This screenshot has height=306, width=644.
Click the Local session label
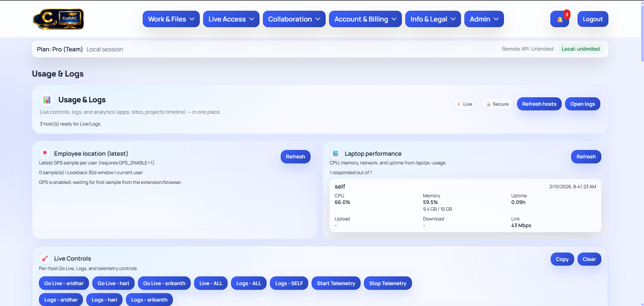point(105,49)
